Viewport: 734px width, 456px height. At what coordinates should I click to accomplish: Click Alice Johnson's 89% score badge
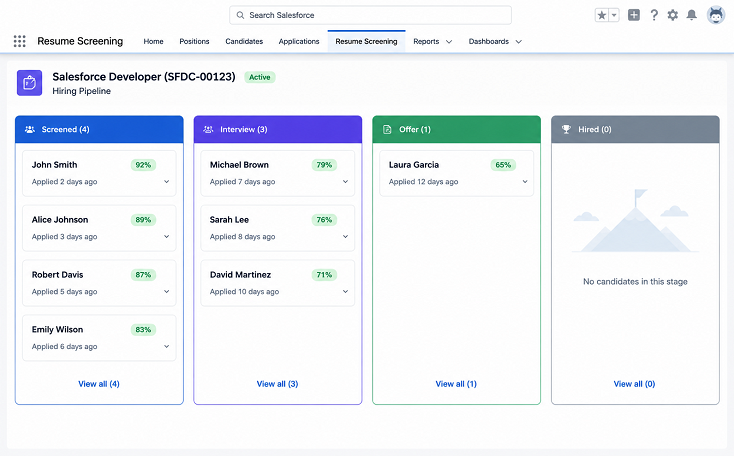(143, 220)
